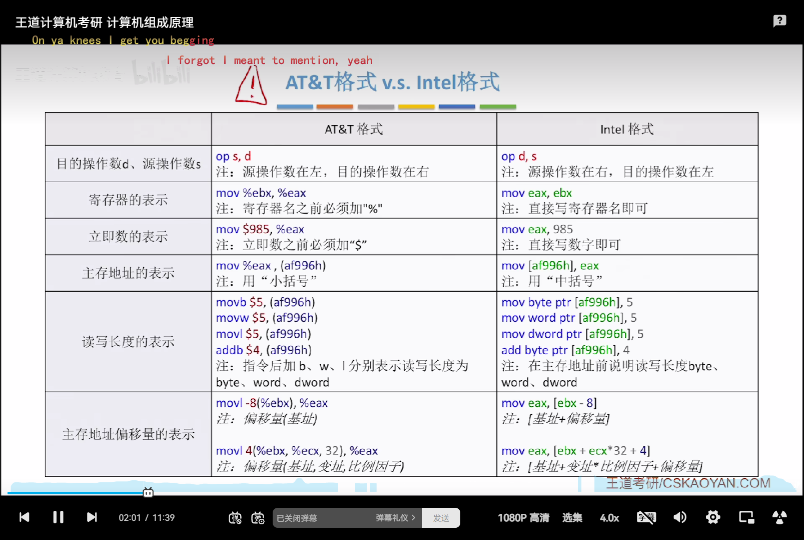Pause the video playback
Image resolution: width=804 pixels, height=540 pixels.
tap(58, 517)
